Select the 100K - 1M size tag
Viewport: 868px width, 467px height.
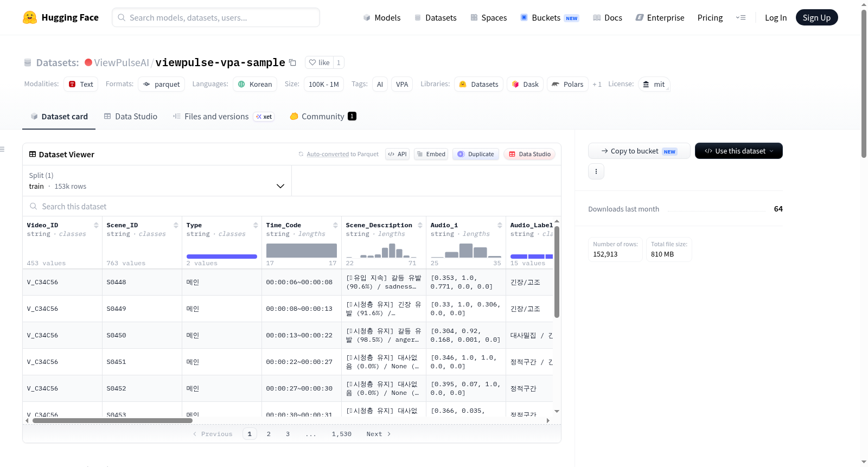(x=324, y=84)
